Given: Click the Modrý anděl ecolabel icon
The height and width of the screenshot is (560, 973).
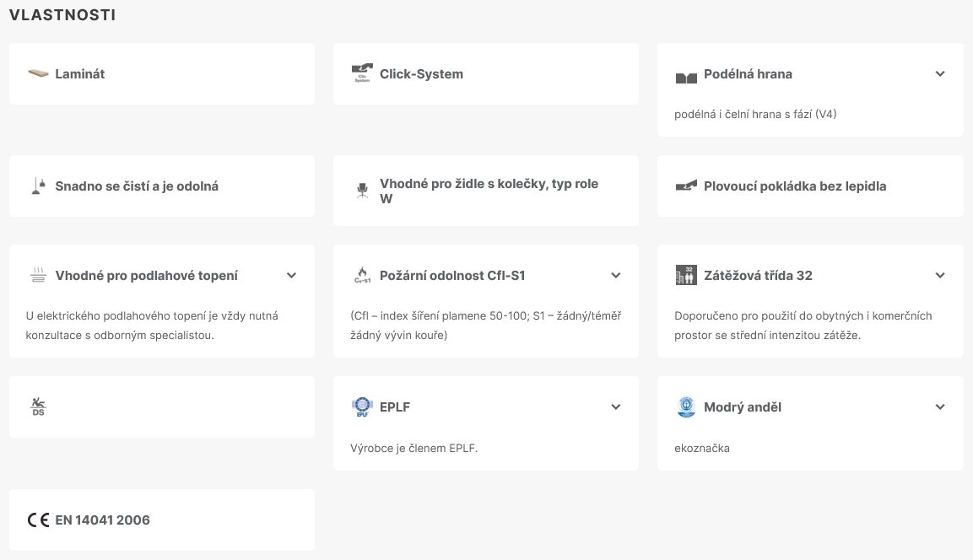Looking at the screenshot, I should [x=686, y=407].
